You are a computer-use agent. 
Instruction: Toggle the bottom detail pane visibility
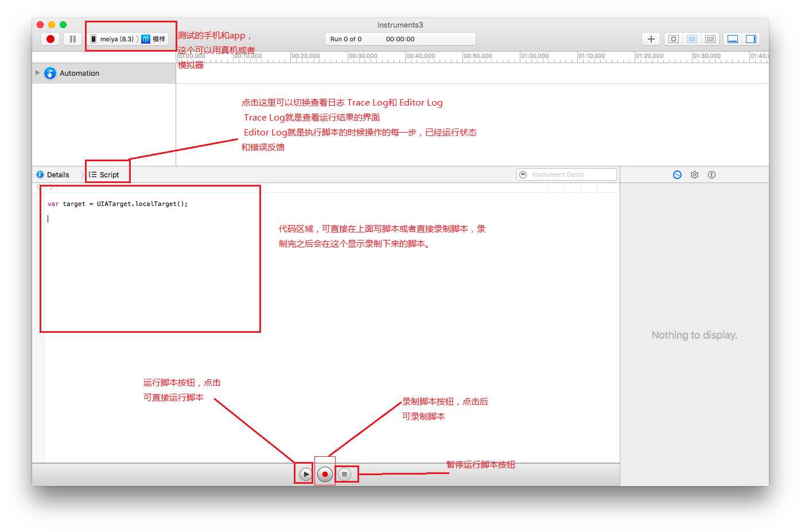pyautogui.click(x=733, y=39)
